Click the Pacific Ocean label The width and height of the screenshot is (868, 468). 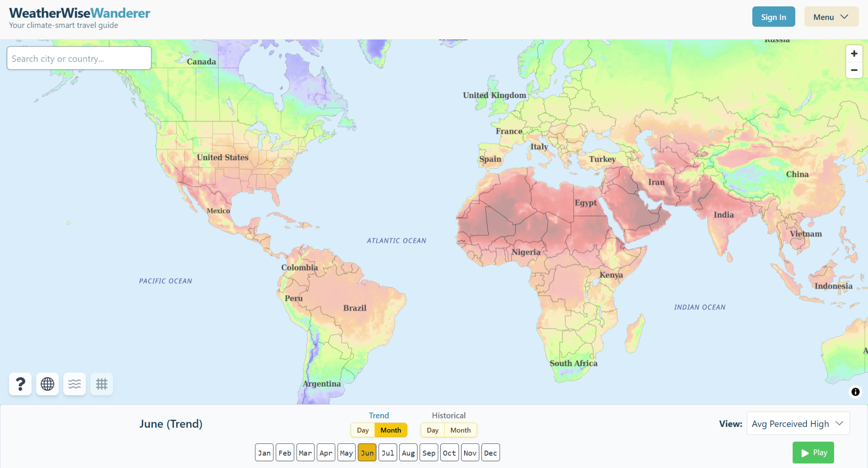tap(166, 281)
